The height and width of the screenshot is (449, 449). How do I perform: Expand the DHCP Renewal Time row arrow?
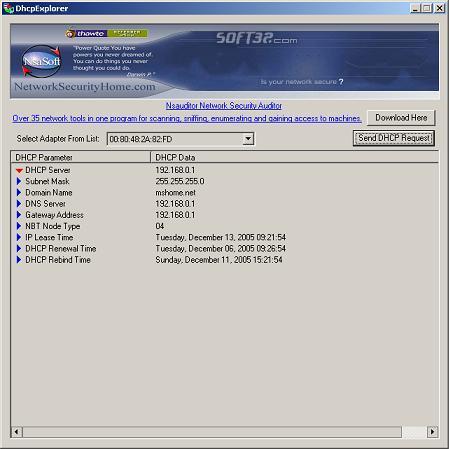[x=19, y=249]
